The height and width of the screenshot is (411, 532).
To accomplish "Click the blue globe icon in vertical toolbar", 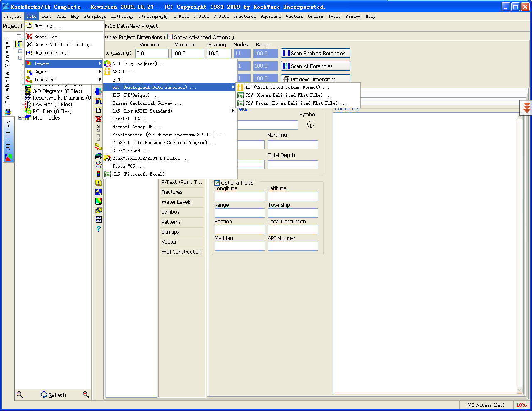I will tap(99, 92).
